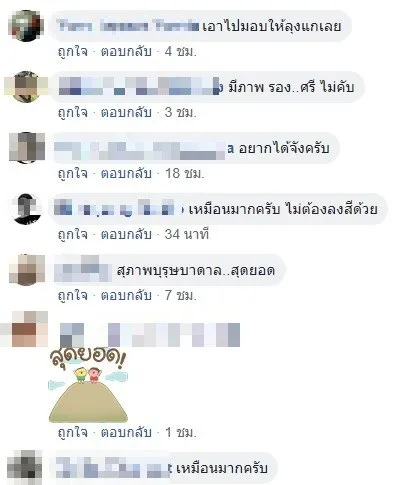This screenshot has width=413, height=485.
Task: Click ตอบกลับ under the อยากได้จังครับ comment
Action: (126, 174)
